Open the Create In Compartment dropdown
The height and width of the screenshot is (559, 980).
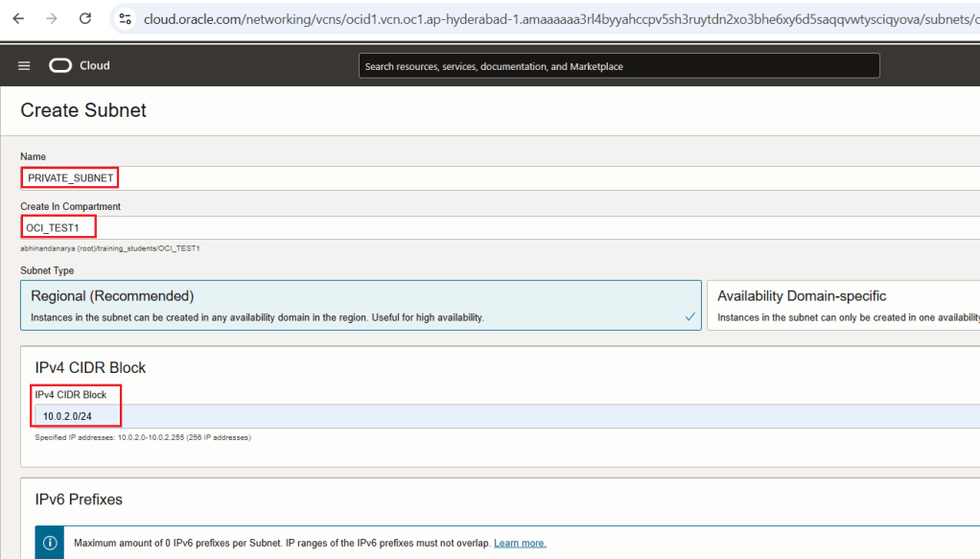(499, 227)
